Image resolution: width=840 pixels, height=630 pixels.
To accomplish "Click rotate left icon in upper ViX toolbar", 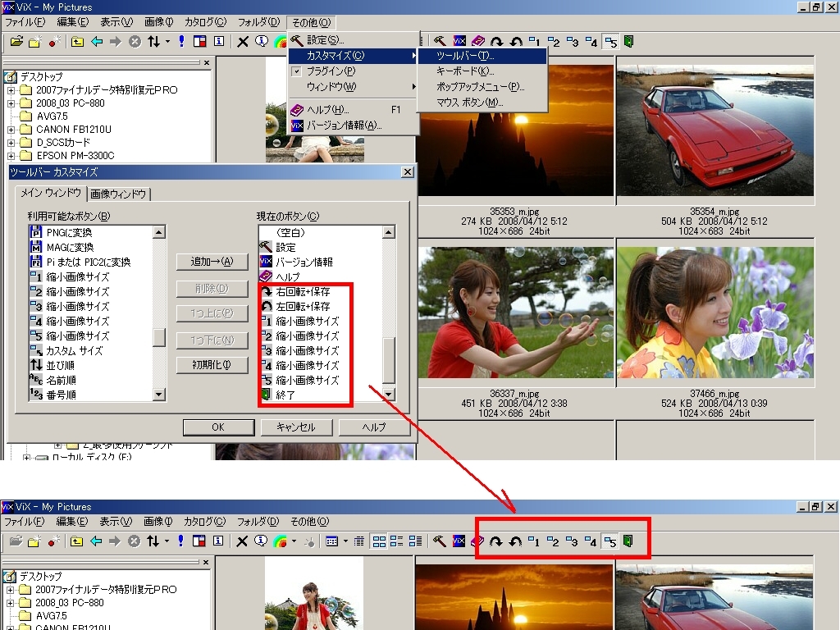I will click(x=516, y=42).
